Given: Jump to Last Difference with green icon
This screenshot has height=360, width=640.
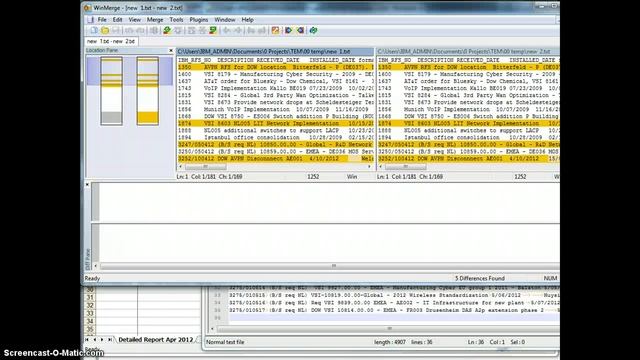Looking at the screenshot, I should pyautogui.click(x=213, y=30).
